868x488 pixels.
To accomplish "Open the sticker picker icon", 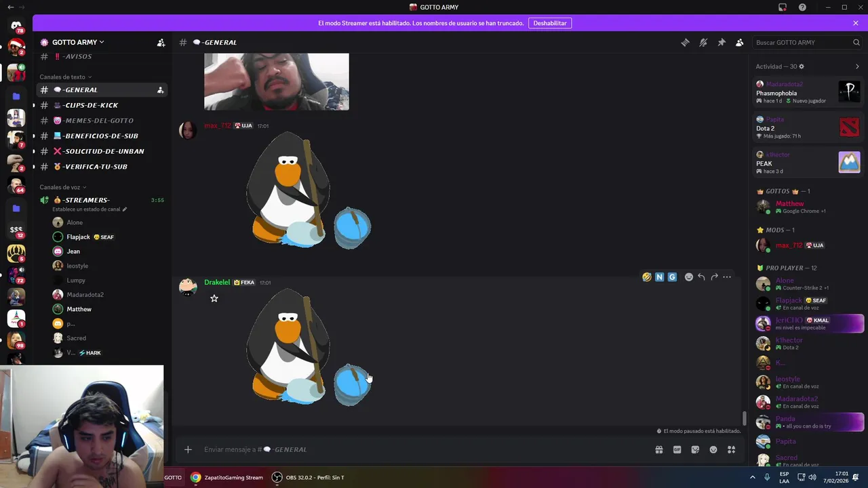I will point(695,449).
